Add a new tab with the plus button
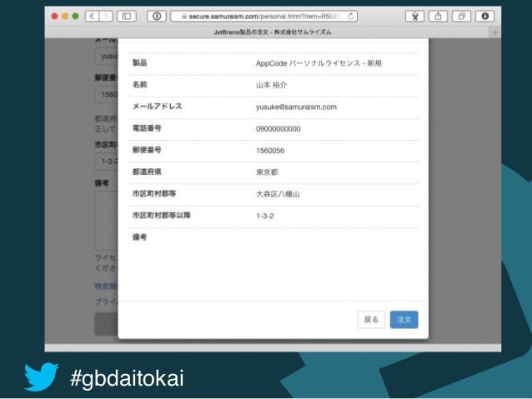 495,32
